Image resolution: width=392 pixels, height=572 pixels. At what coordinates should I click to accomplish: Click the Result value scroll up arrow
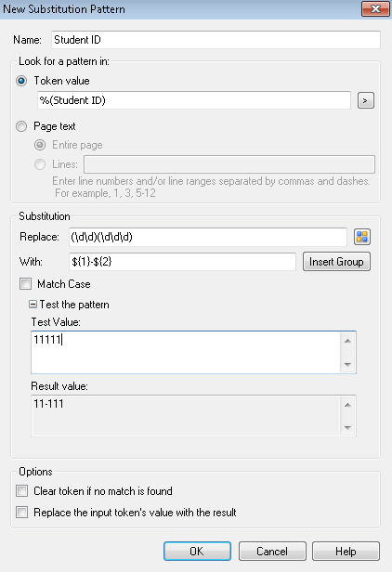[x=347, y=405]
